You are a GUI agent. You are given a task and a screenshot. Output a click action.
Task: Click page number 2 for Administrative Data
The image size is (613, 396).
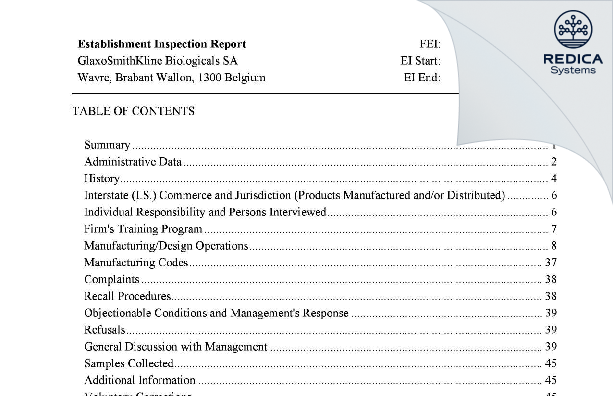554,162
